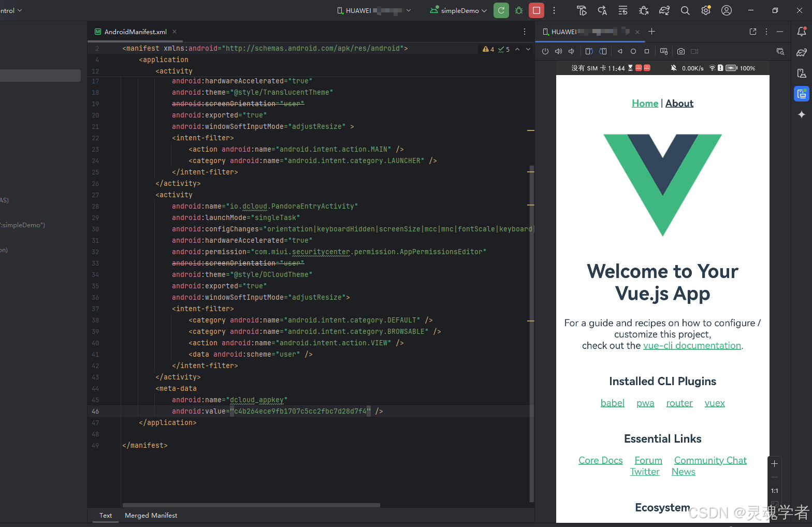Toggle the Running Devices tool window icon
The image size is (812, 527).
(x=802, y=94)
